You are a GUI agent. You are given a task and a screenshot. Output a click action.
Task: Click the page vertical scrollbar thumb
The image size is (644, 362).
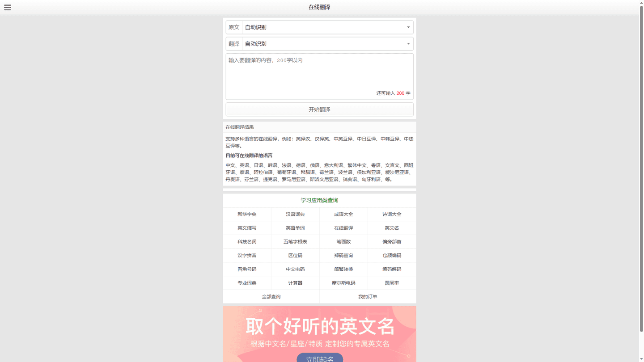coord(641,168)
